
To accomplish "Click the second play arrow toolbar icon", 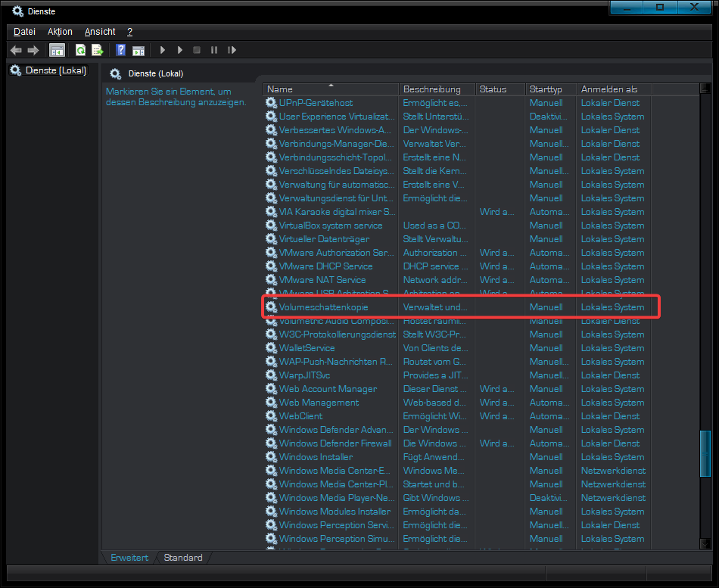I will (180, 50).
